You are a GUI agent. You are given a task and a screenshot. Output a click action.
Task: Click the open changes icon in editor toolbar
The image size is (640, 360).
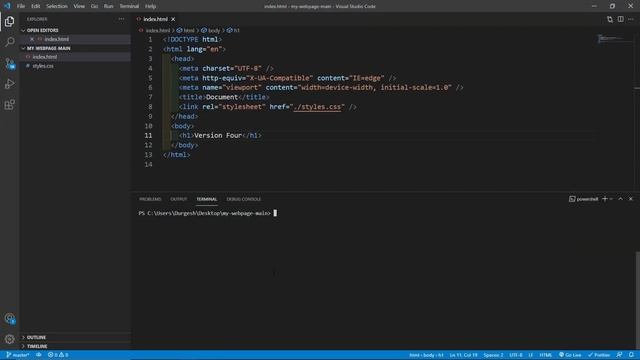click(x=610, y=19)
